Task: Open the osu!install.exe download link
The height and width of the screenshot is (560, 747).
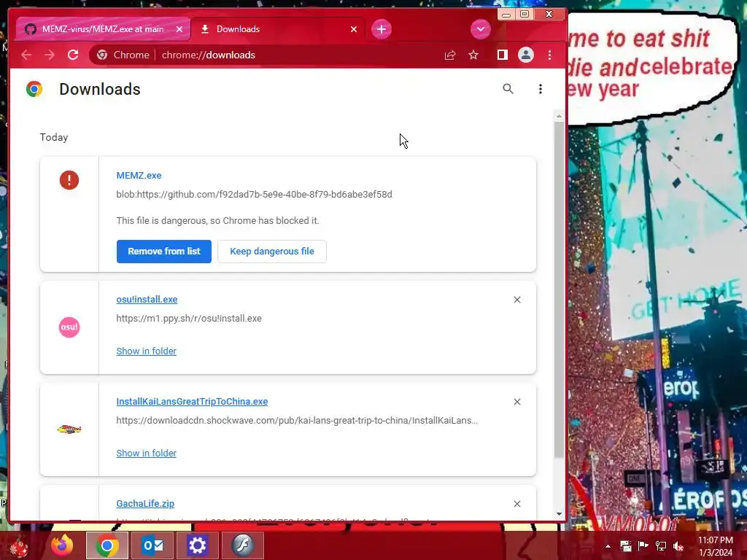Action: (x=147, y=300)
